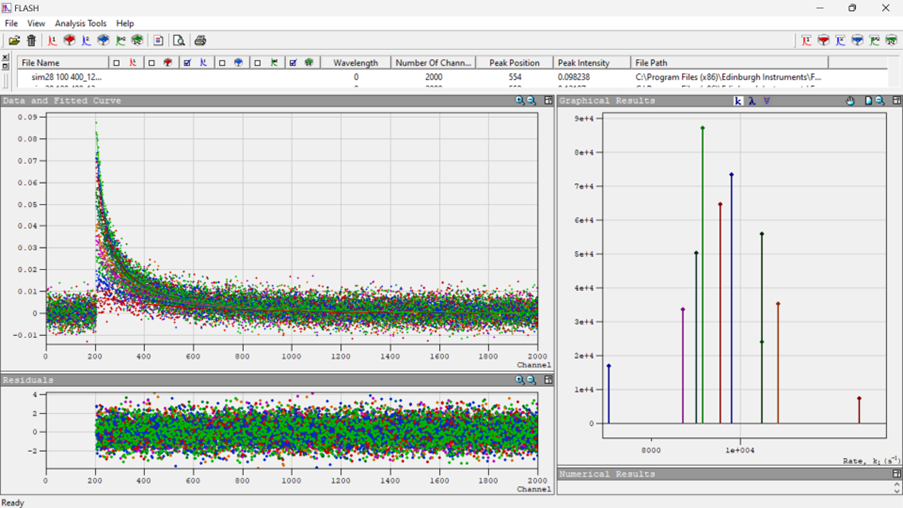Open the View menu
This screenshot has width=903, height=508.
(x=36, y=24)
